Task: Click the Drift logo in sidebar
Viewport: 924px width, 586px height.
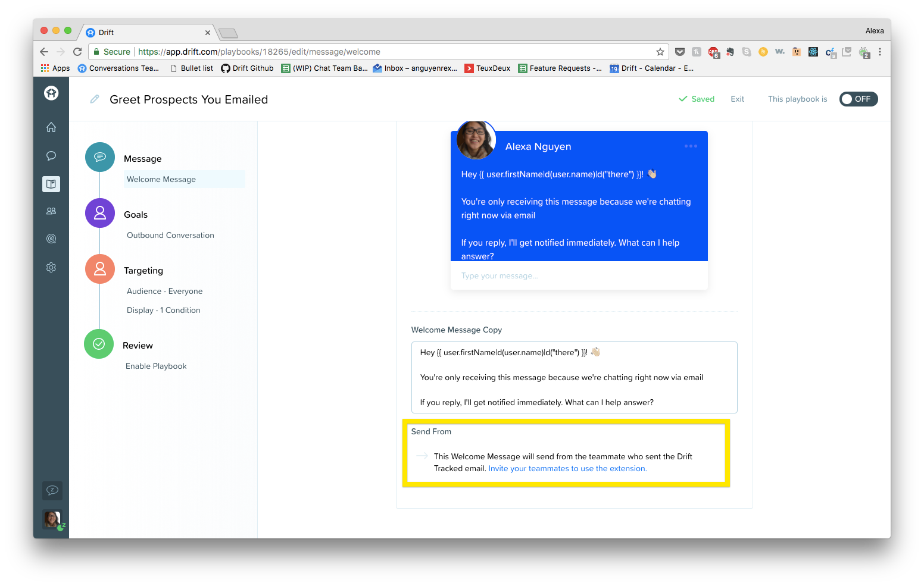Action: click(x=51, y=93)
